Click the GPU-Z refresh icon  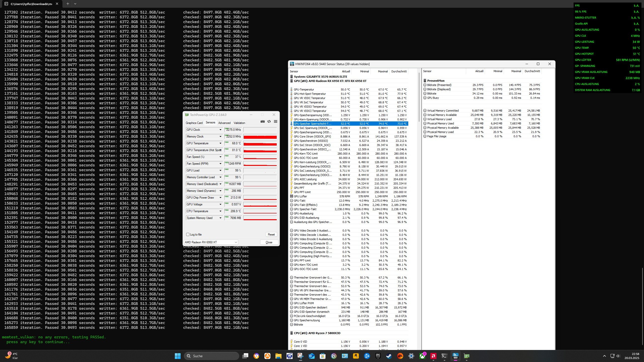click(269, 121)
